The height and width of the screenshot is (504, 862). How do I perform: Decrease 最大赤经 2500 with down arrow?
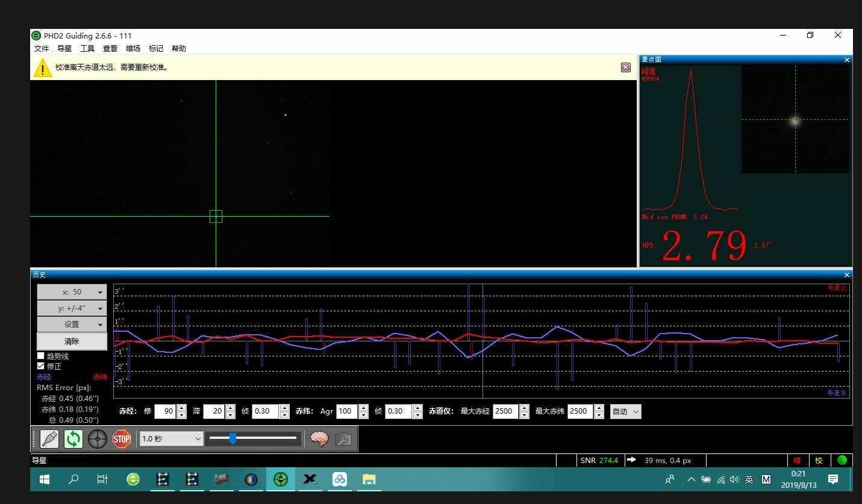pos(524,415)
